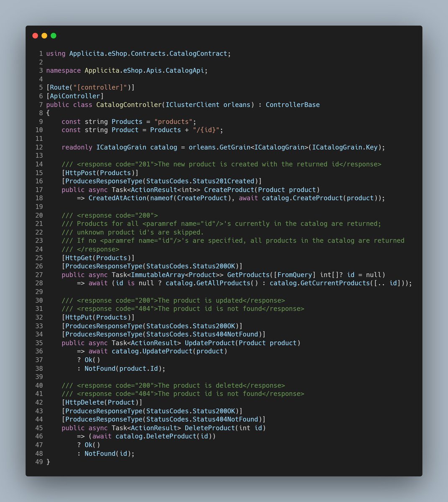Click 'Ok()' on line 47
This screenshot has height=502, width=448.
tap(92, 445)
